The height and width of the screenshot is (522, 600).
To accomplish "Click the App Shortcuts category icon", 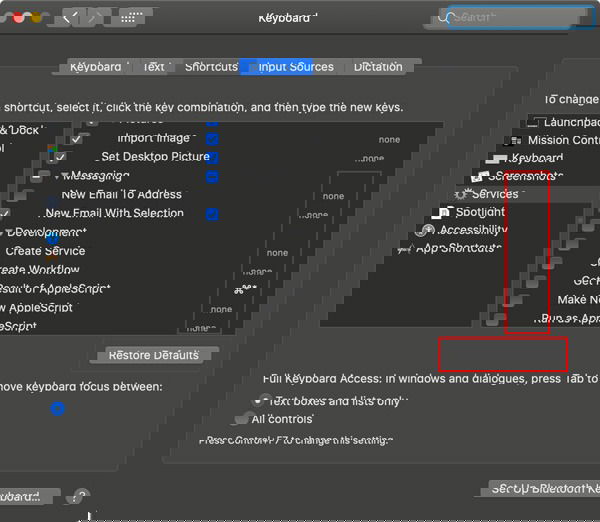I will pos(406,249).
